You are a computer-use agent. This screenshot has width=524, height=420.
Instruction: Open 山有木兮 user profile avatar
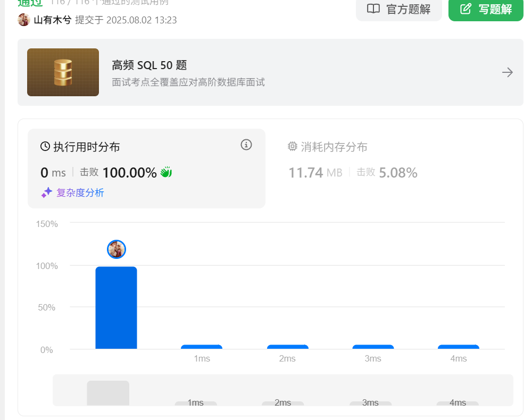[x=24, y=20]
